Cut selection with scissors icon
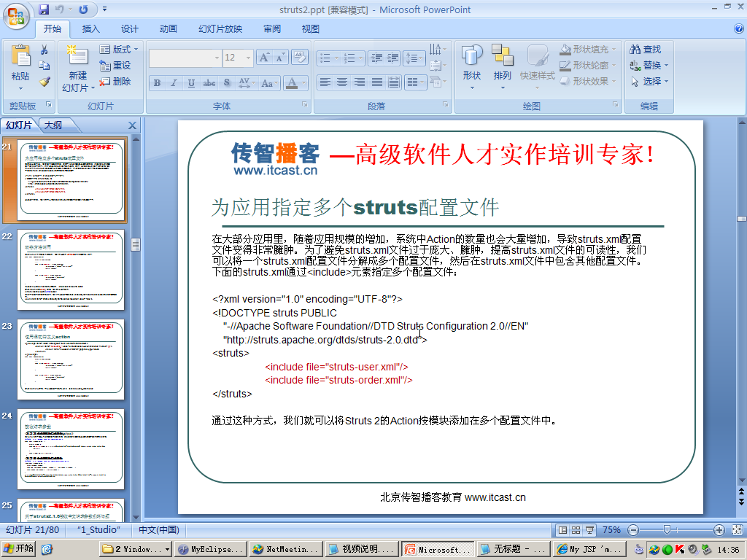Viewport: 747px width, 560px height. 44,50
